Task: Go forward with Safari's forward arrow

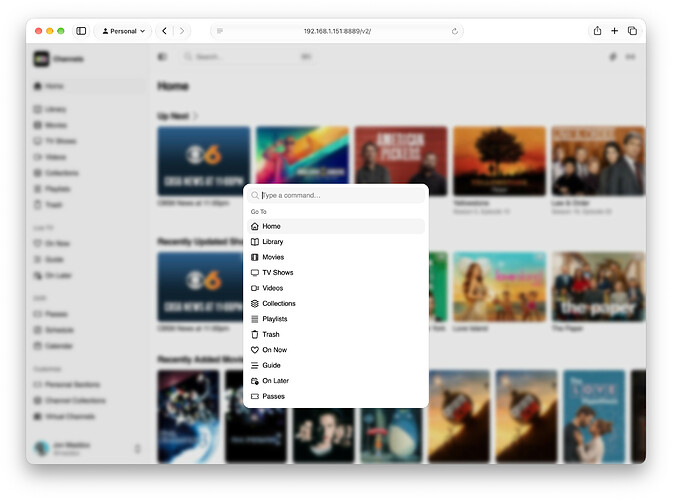Action: pyautogui.click(x=182, y=31)
